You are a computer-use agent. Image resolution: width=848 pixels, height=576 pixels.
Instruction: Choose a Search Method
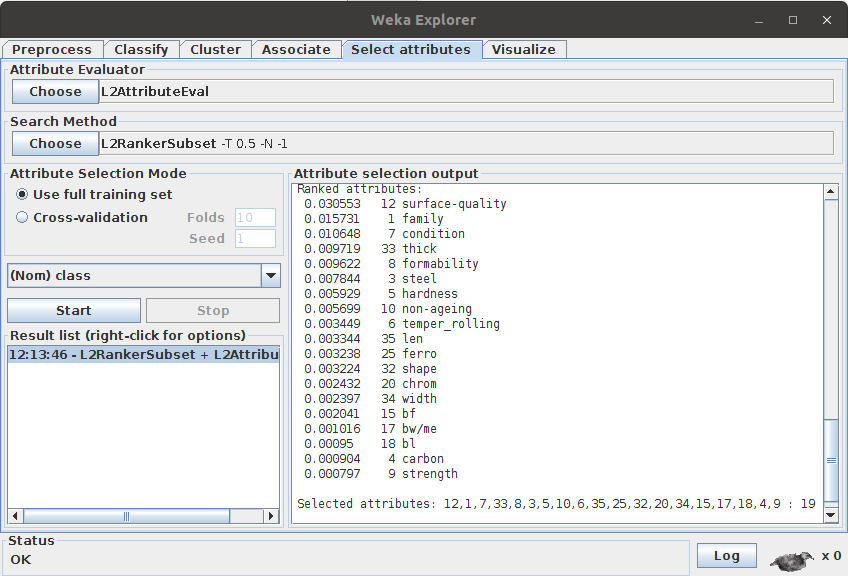[x=55, y=143]
